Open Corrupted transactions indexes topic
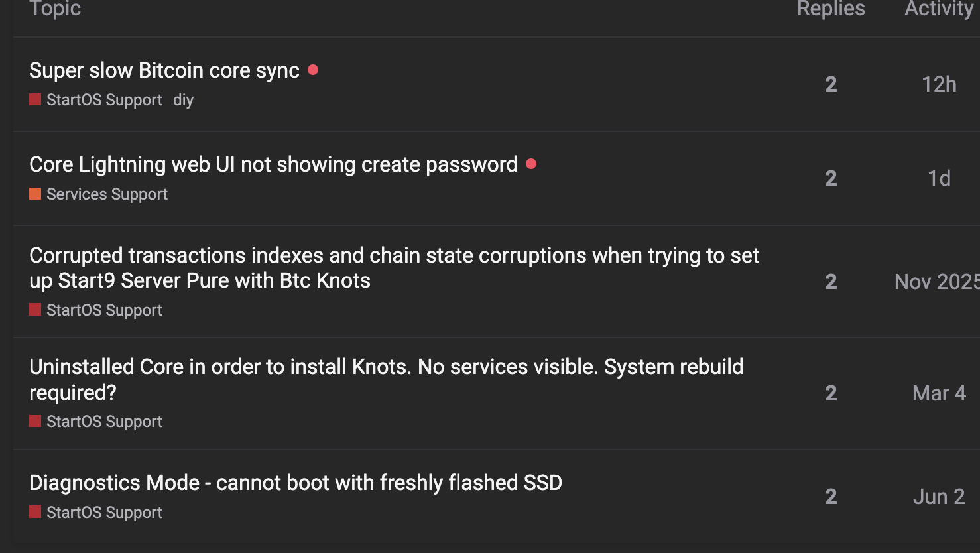 pyautogui.click(x=394, y=268)
